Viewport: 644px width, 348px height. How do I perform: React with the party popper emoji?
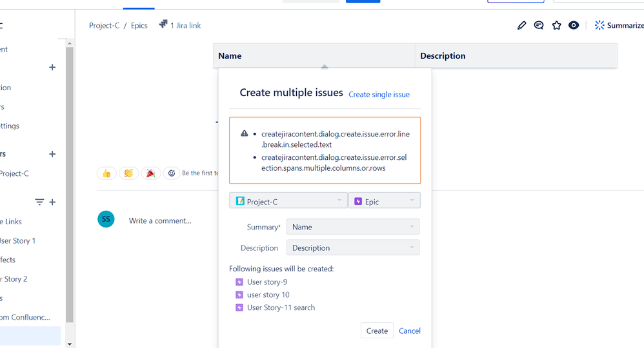coord(151,173)
